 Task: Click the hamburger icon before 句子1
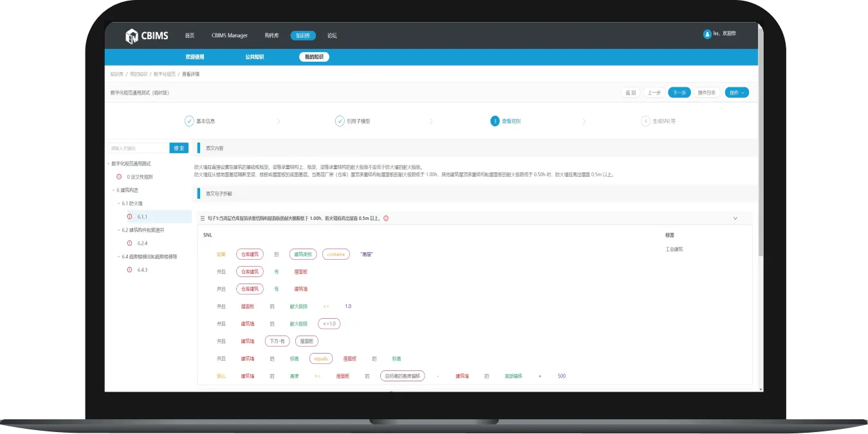(x=202, y=219)
